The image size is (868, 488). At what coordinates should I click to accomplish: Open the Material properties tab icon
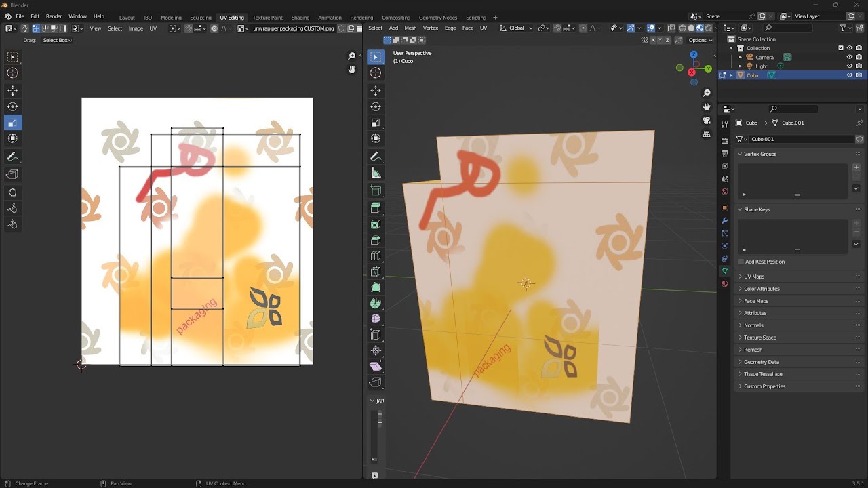[x=724, y=284]
